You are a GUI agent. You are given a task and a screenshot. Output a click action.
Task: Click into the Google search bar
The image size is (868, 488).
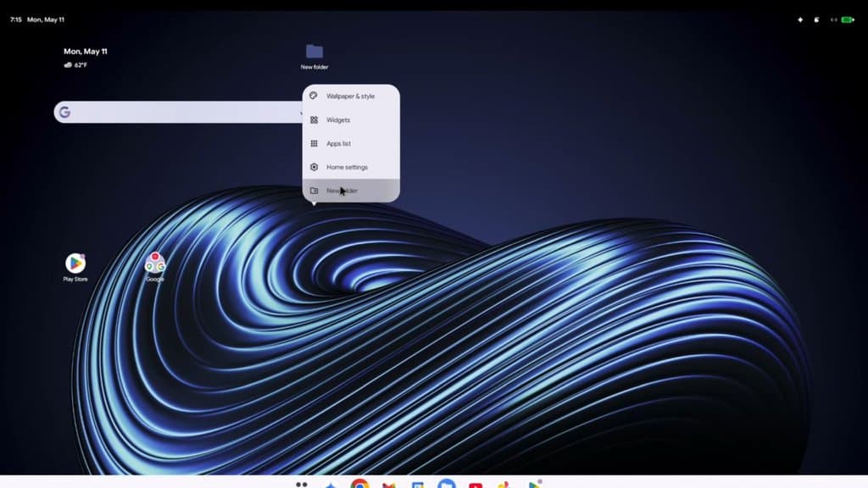178,113
